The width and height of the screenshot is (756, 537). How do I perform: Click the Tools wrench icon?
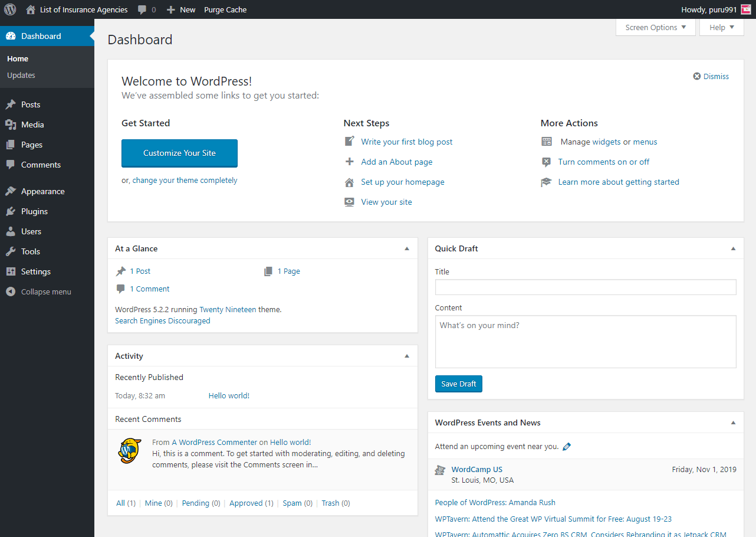(11, 251)
